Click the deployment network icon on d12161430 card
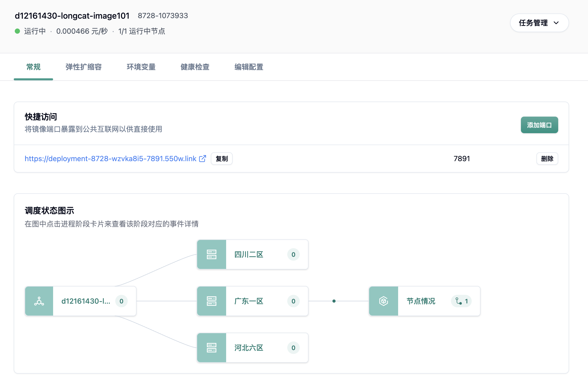The height and width of the screenshot is (385, 588). (39, 301)
